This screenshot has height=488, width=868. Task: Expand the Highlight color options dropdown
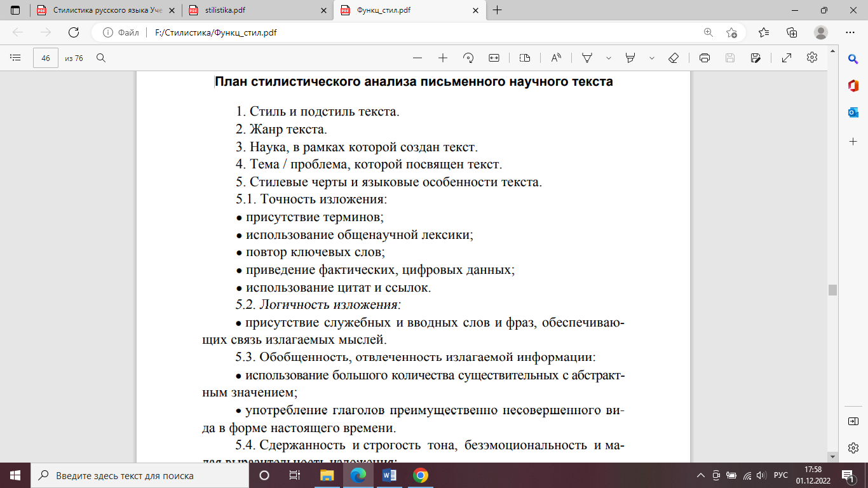651,58
